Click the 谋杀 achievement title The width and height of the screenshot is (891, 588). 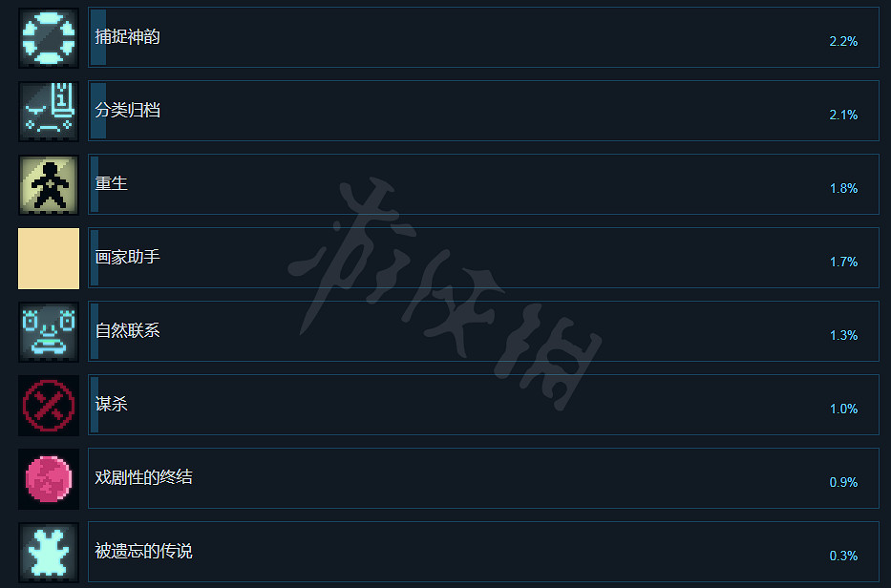[112, 404]
